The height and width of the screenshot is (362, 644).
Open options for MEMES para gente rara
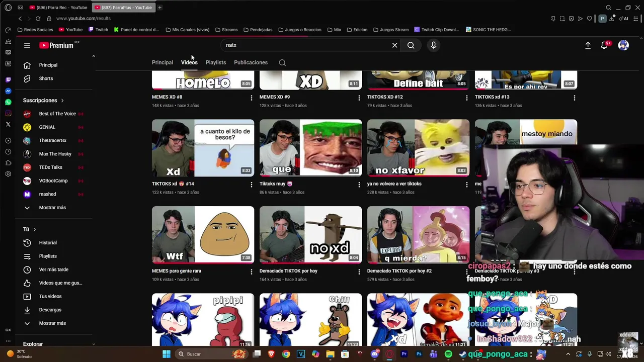[x=252, y=272]
